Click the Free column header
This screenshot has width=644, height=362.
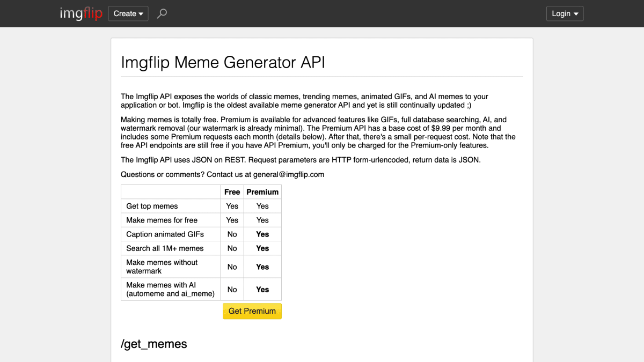coord(232,192)
